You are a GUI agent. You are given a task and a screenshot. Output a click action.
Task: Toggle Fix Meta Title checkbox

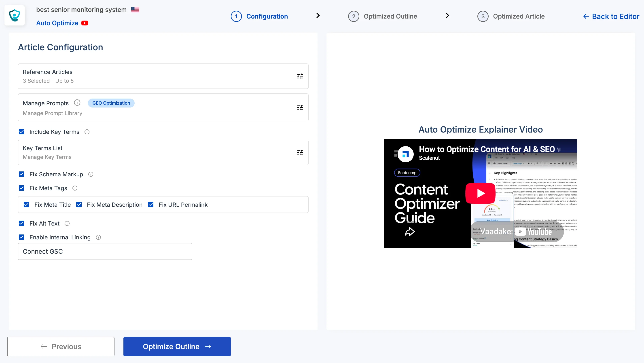coord(27,205)
